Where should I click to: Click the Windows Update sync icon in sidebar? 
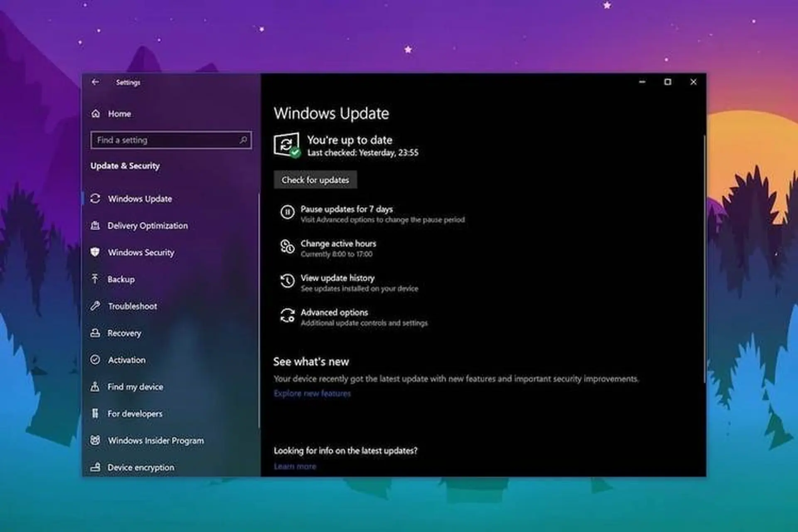tap(95, 199)
